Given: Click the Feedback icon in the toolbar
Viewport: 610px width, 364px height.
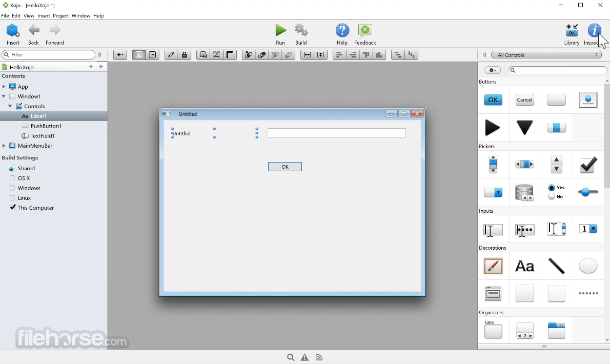Looking at the screenshot, I should (x=364, y=31).
